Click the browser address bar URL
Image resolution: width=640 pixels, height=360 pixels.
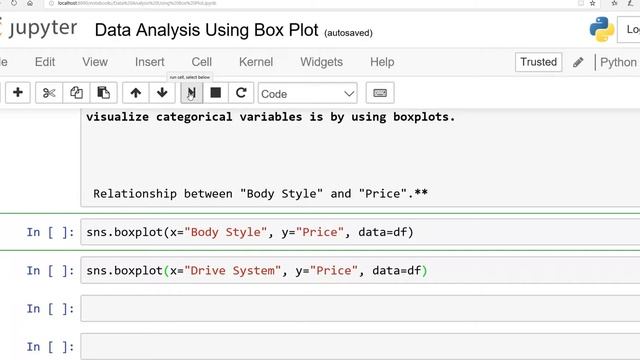137,3
